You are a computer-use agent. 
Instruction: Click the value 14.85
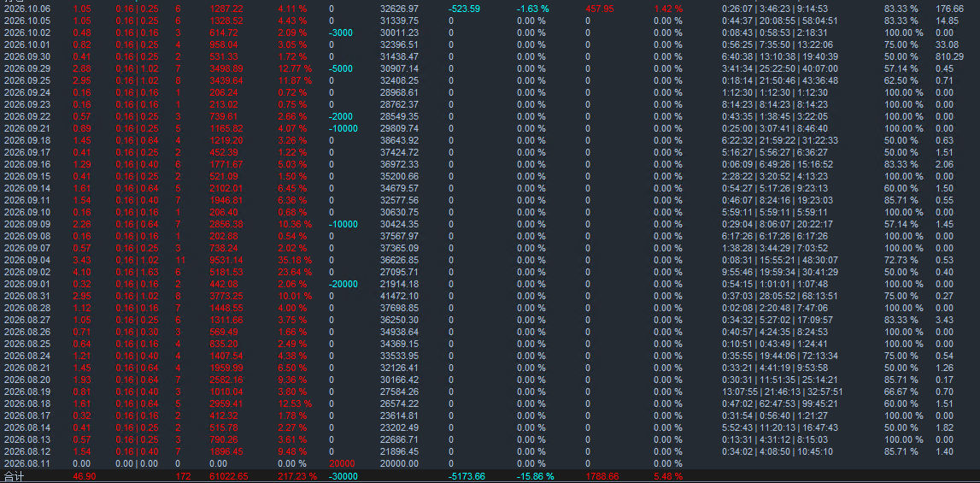(947, 21)
